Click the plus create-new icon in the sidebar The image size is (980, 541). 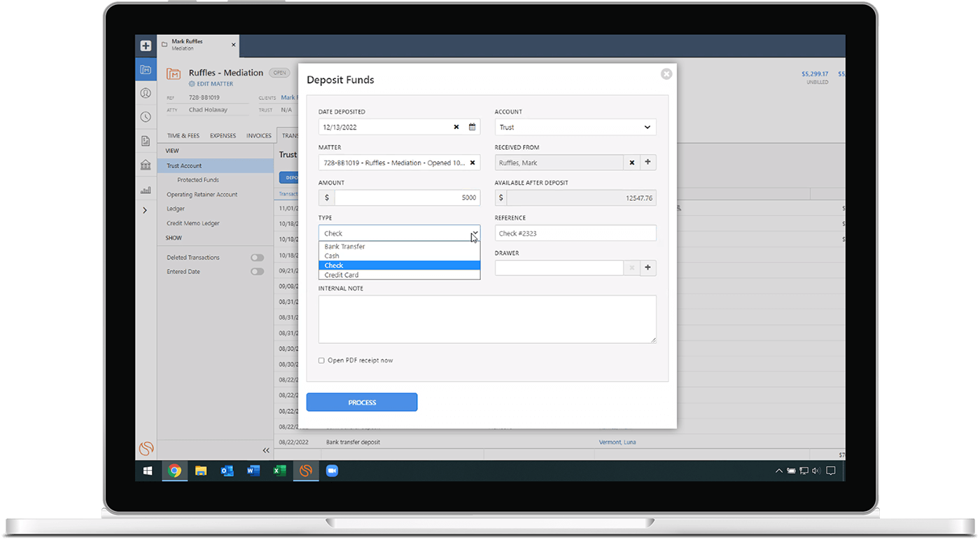[146, 46]
